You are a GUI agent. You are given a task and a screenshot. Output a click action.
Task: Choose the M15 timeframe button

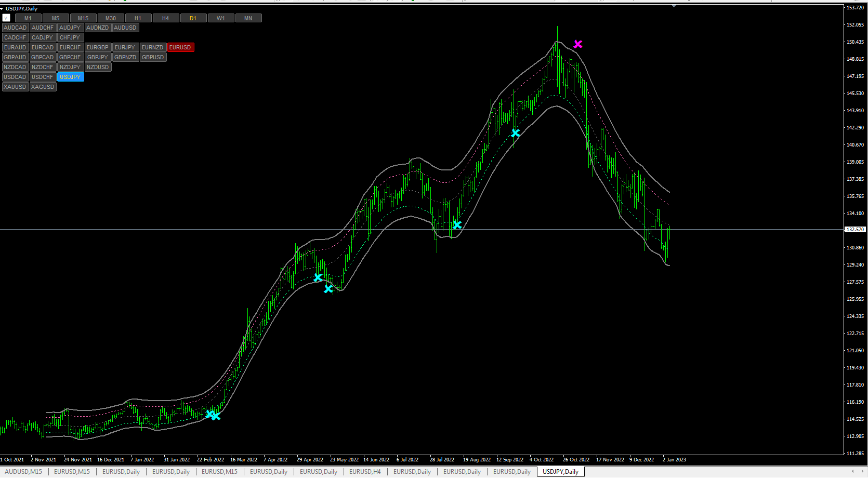[x=83, y=18]
